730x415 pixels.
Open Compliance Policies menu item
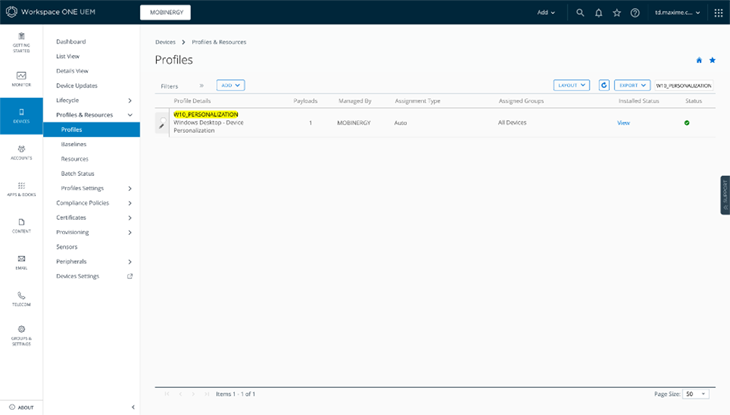[x=83, y=203]
